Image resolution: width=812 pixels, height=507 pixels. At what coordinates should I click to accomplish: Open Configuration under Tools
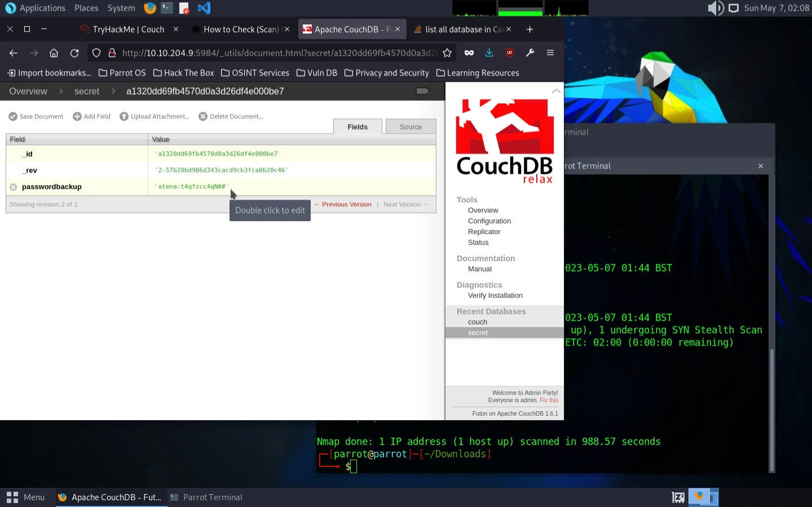coord(489,221)
